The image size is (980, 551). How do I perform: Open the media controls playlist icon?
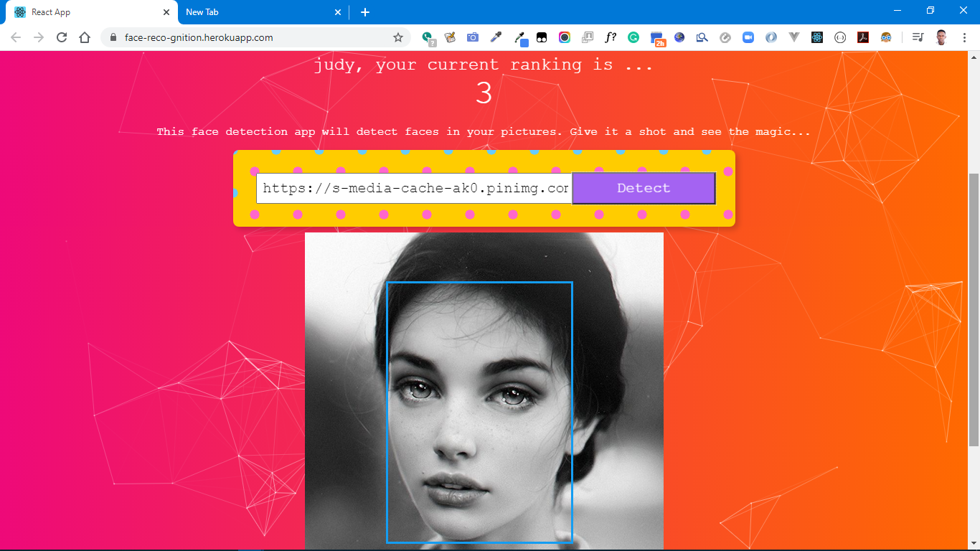coord(918,37)
